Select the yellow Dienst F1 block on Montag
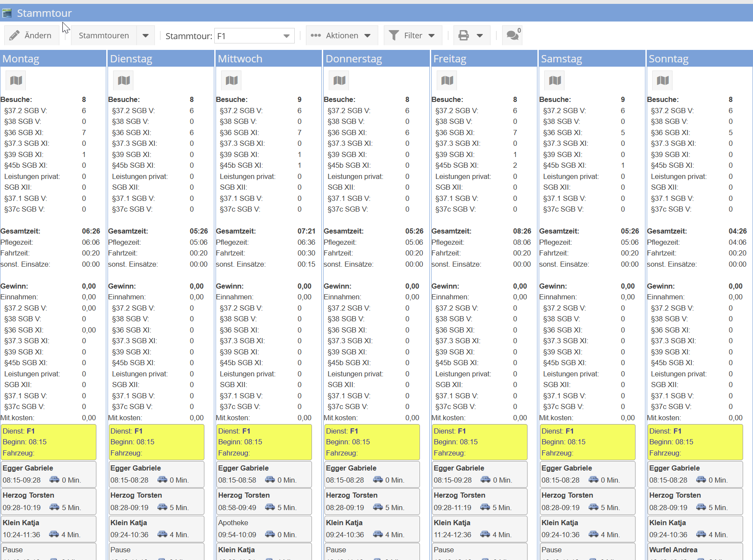This screenshot has width=753, height=560. [49, 442]
